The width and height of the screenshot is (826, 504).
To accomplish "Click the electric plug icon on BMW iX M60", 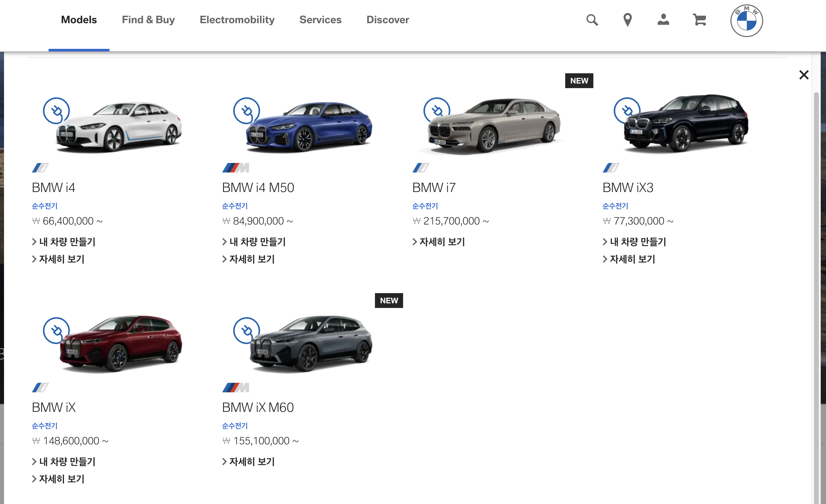I will point(247,331).
